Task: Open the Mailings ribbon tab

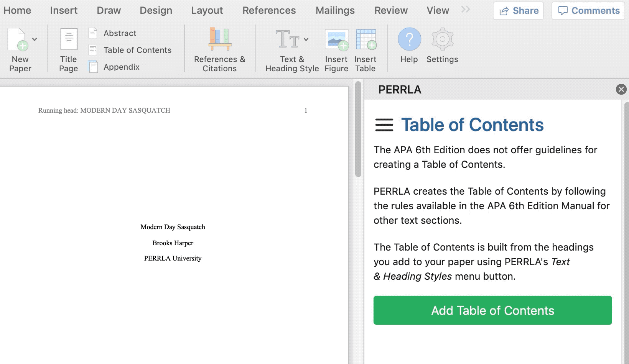Action: (335, 10)
